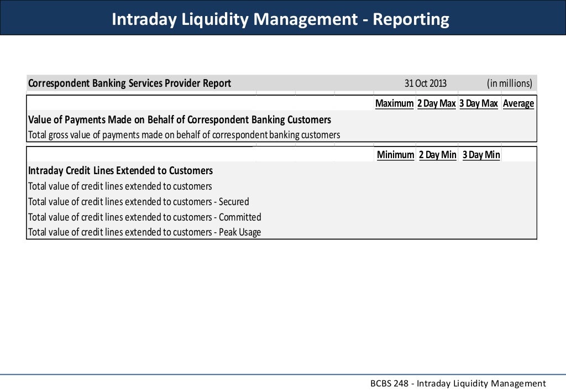Select the Maximum column header

pos(395,103)
